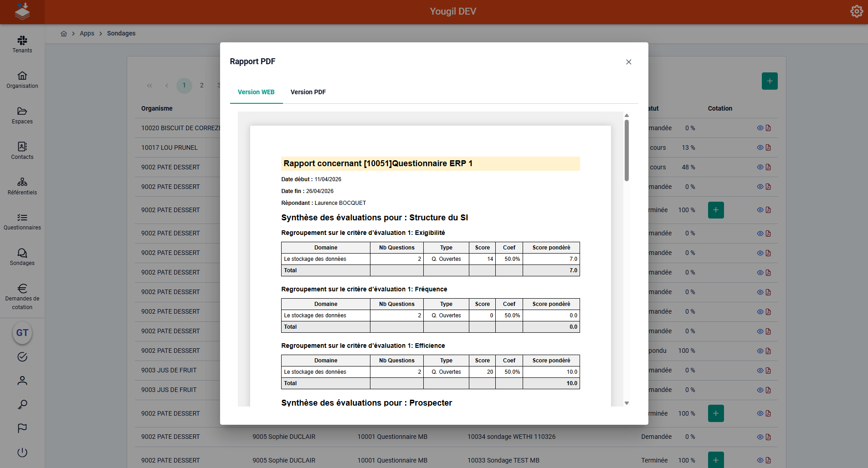View the 10020 BISCUIT DE CORREZE survey eye icon
Image resolution: width=868 pixels, height=468 pixels.
[760, 128]
